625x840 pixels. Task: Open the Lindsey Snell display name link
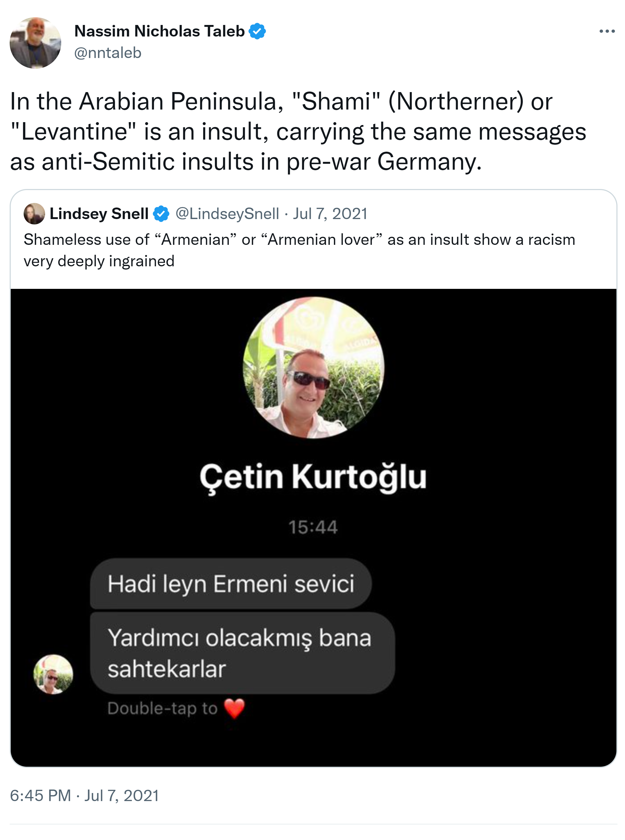(x=99, y=214)
